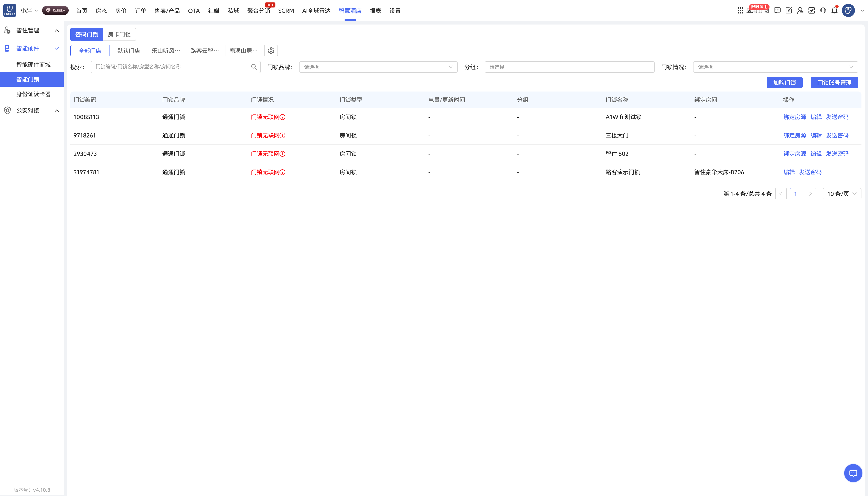This screenshot has width=868, height=496.
Task: Click 绑定房源 for lock 10085113
Action: (x=795, y=117)
